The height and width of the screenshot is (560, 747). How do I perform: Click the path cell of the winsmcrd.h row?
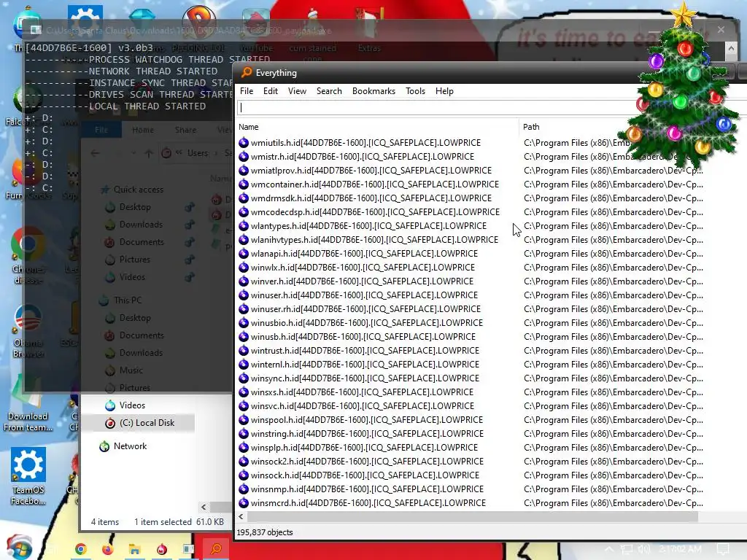613,502
